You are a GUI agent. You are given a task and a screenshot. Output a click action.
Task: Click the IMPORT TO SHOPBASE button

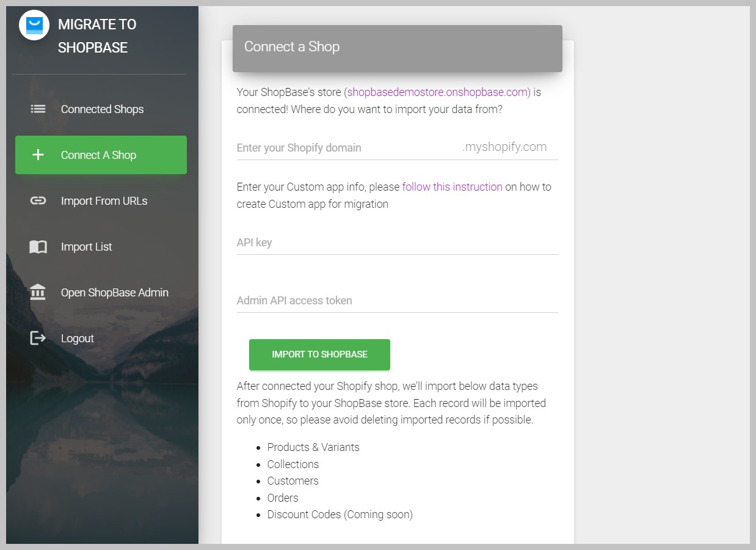pos(319,354)
